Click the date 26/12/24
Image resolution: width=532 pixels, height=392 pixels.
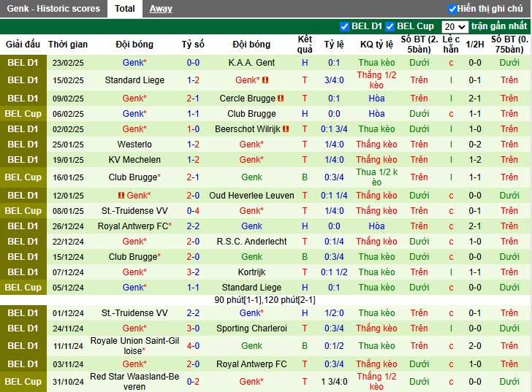(68, 226)
